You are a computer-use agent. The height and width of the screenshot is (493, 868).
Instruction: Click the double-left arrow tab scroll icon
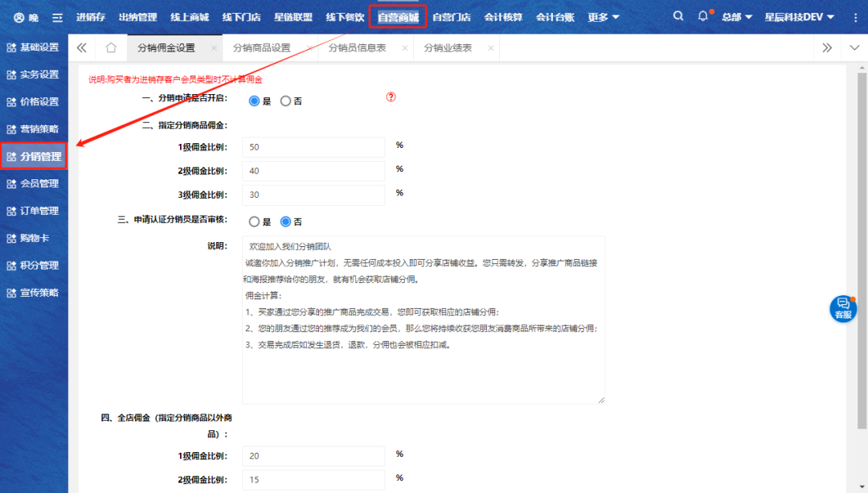pyautogui.click(x=81, y=47)
